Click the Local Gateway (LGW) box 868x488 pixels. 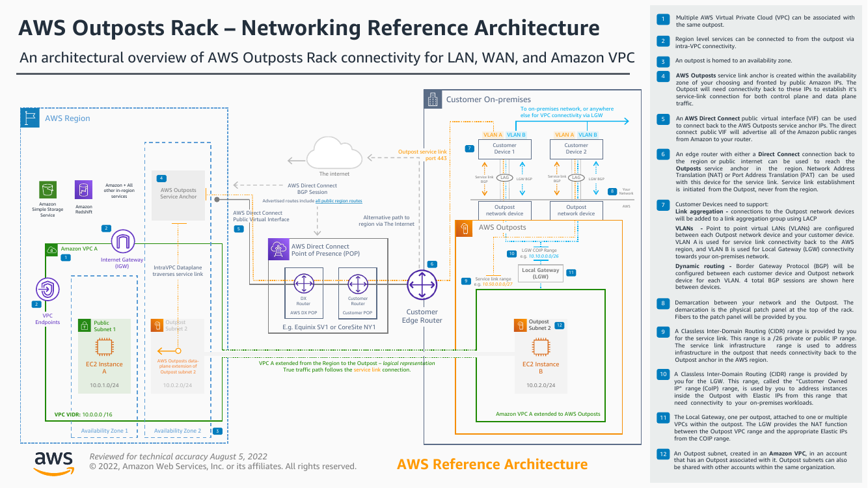click(540, 273)
